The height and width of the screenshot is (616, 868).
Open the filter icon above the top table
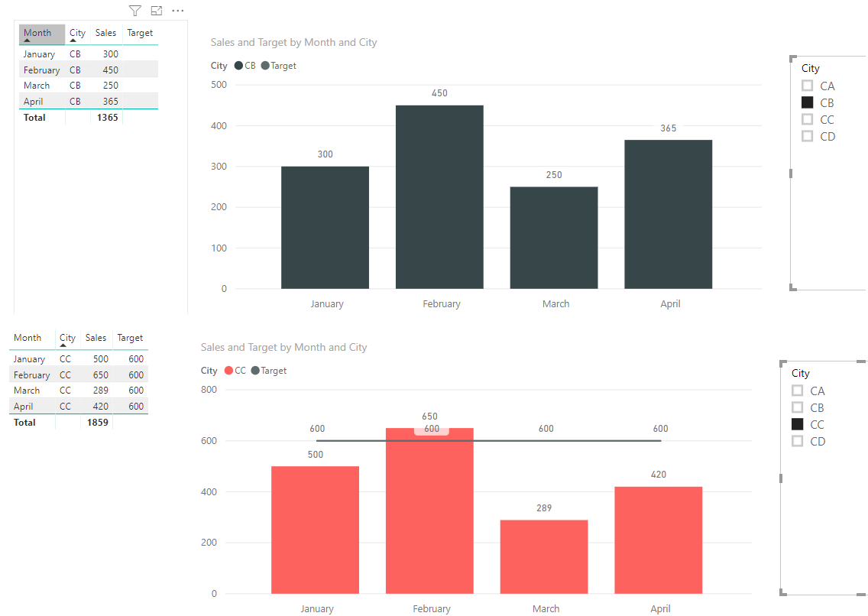coord(135,11)
